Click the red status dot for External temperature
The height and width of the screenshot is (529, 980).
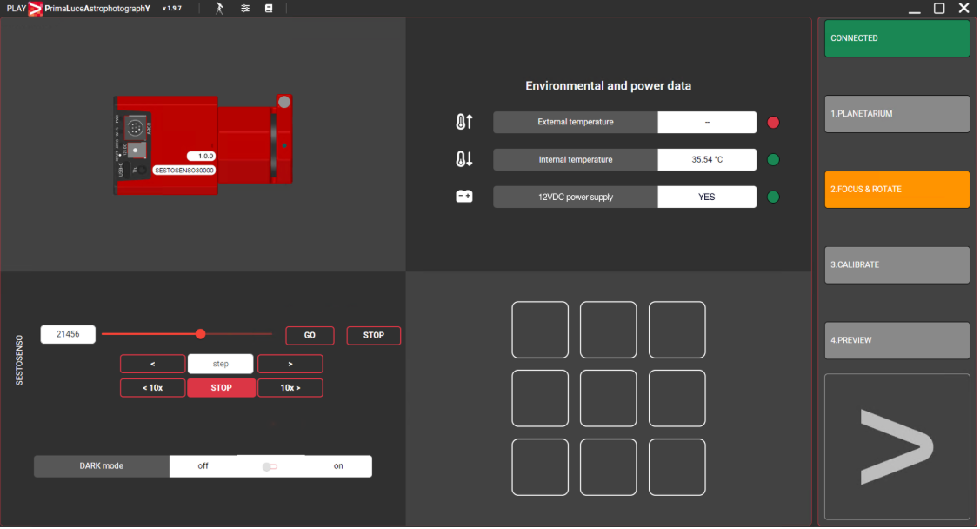pos(773,123)
